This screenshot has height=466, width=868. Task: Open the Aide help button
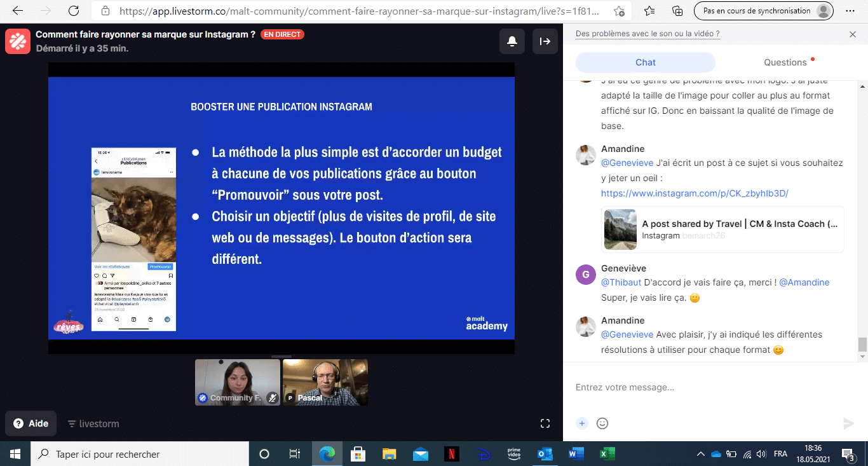click(31, 423)
